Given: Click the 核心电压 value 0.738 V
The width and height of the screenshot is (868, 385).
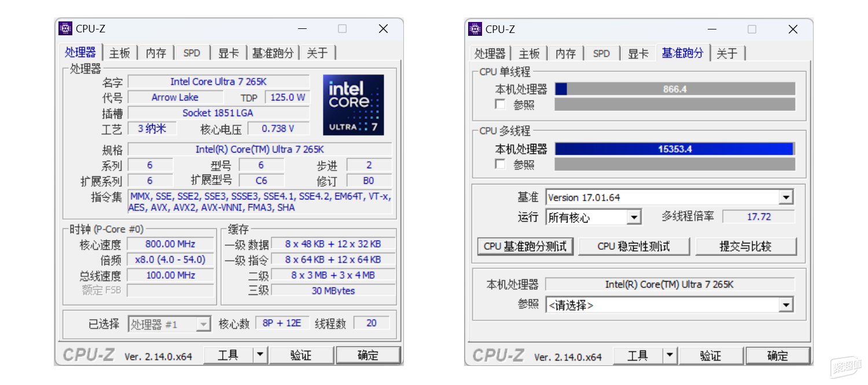Looking at the screenshot, I should pos(279,128).
